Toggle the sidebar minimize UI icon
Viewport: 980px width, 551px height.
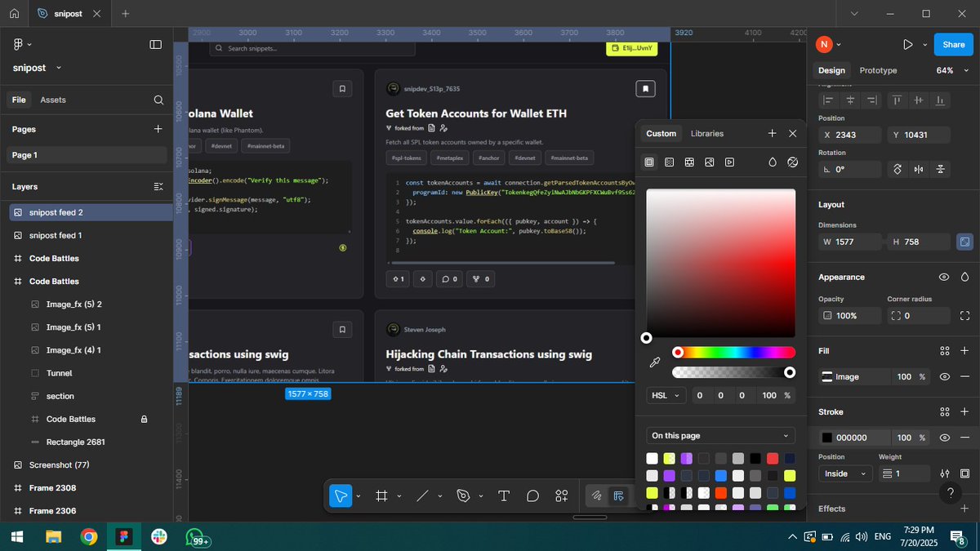[155, 44]
